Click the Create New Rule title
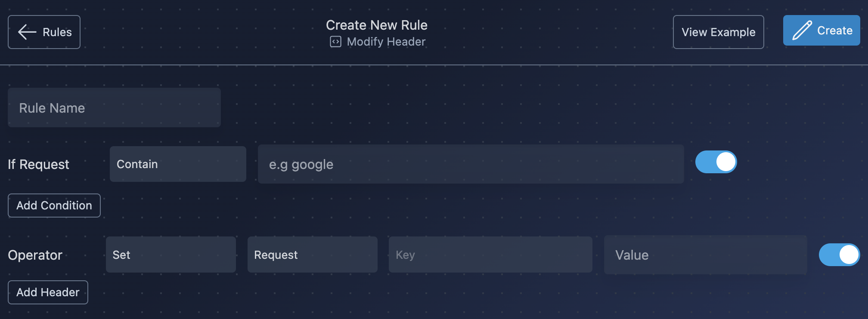 tap(377, 25)
